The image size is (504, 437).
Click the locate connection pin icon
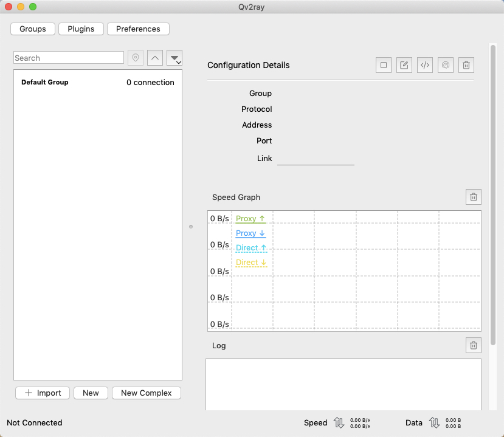pos(136,58)
